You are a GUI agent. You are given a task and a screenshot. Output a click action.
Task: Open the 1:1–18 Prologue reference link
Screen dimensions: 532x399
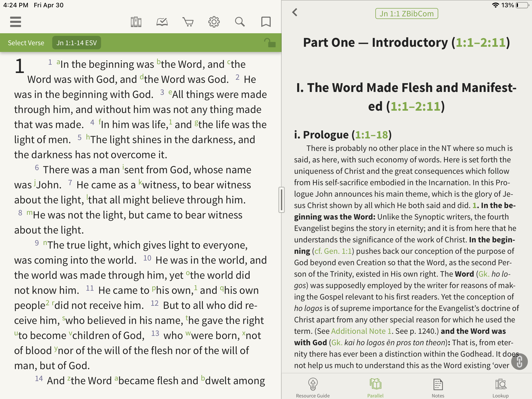(x=371, y=135)
